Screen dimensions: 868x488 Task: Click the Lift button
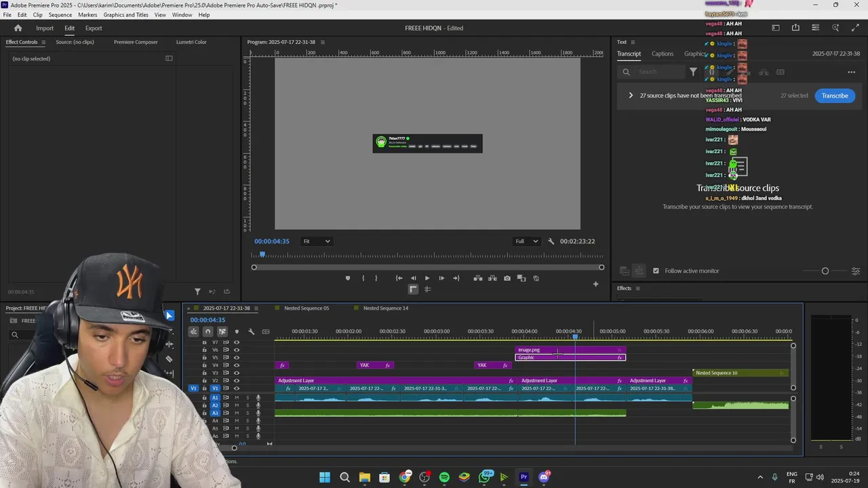(x=478, y=278)
